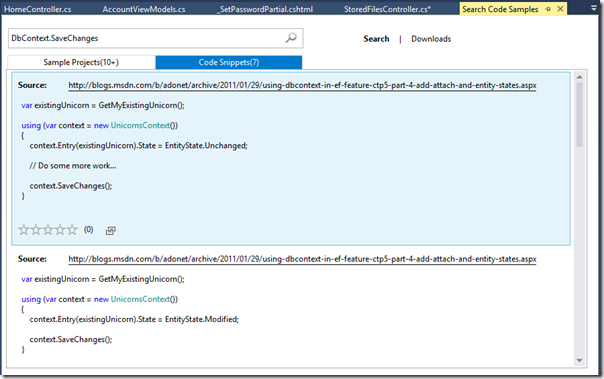Switch to AccountViewModels.cs tab

pos(144,9)
